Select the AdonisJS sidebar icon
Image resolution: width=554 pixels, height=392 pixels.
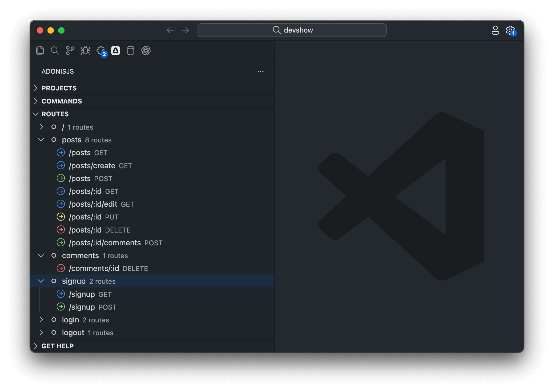pyautogui.click(x=116, y=51)
